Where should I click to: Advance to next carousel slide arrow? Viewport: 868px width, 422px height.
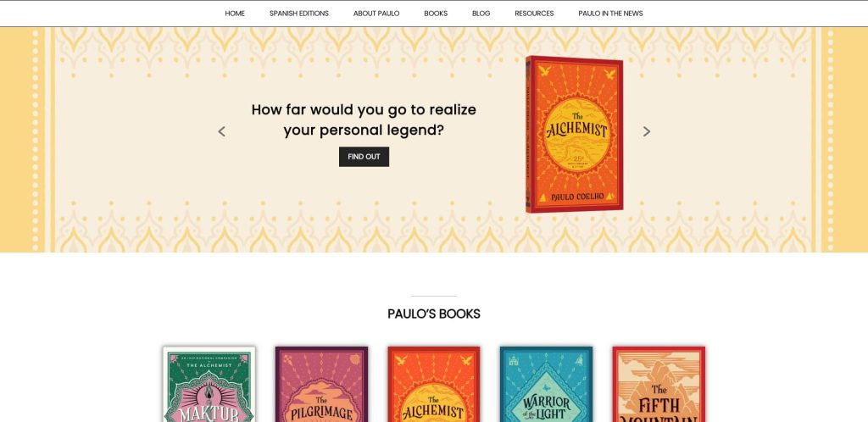[646, 131]
